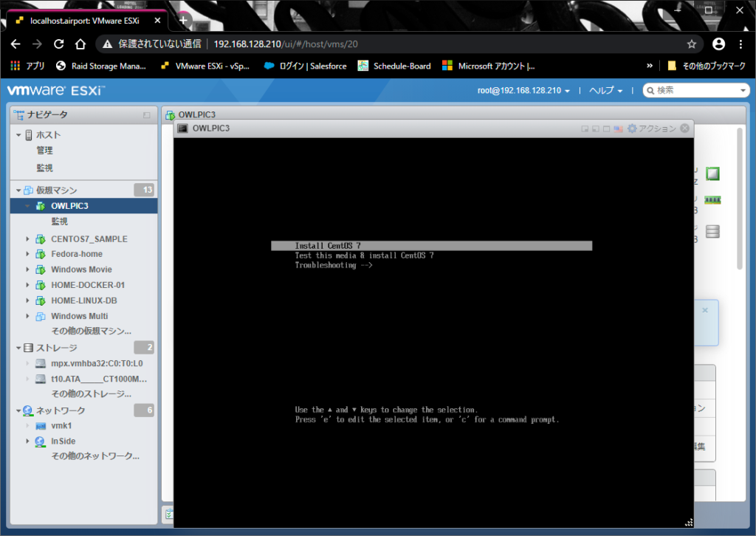Reload the ESXi page
The image size is (756, 536).
tap(59, 44)
